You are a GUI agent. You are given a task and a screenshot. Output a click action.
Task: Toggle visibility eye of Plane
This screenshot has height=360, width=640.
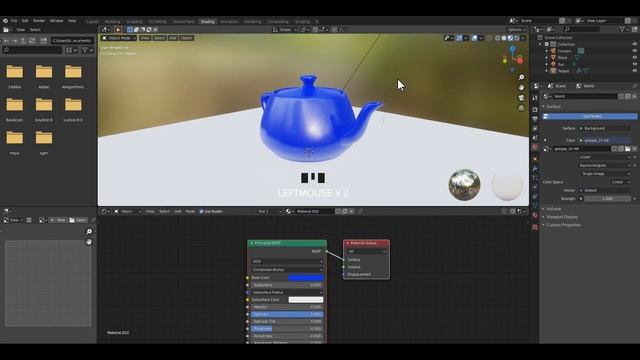[634, 58]
